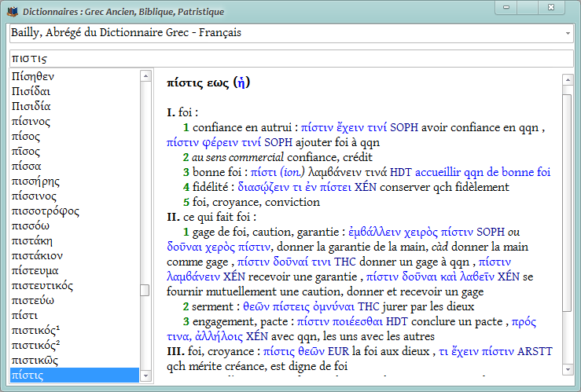Image resolution: width=581 pixels, height=392 pixels.
Task: Click definition pane scroll up arrow
Action: point(568,79)
